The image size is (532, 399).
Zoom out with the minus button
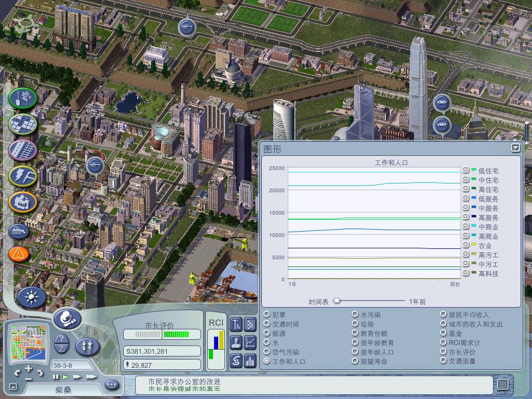click(29, 379)
